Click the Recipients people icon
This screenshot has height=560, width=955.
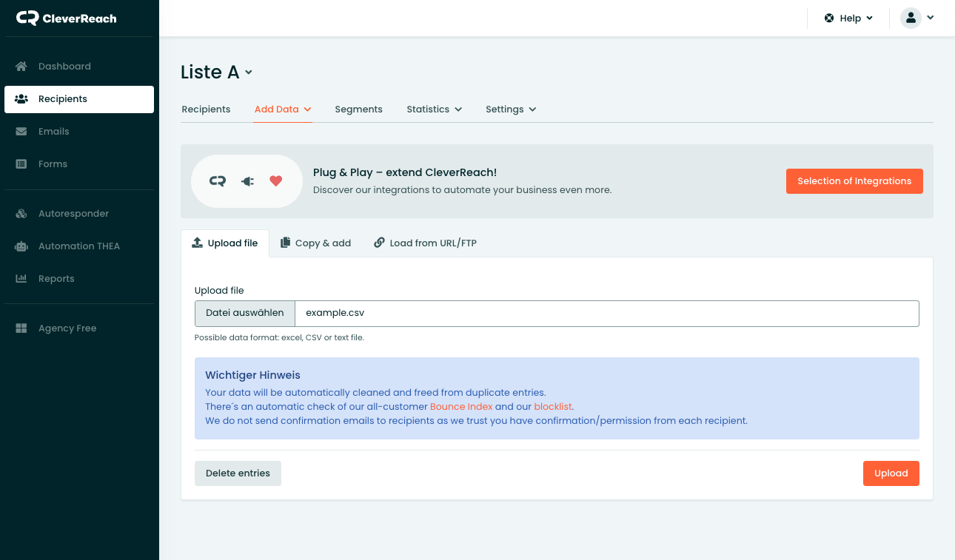pos(21,98)
